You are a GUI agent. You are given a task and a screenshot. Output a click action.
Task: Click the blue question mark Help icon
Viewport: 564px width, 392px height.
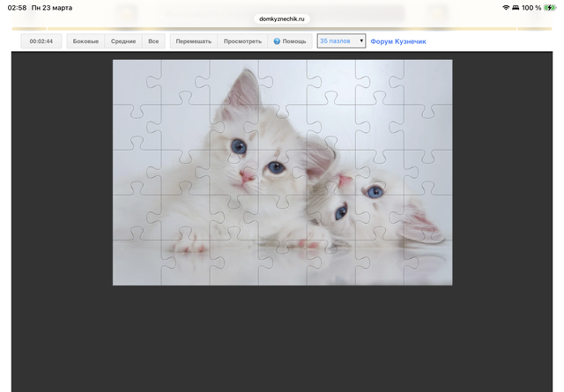tap(277, 41)
